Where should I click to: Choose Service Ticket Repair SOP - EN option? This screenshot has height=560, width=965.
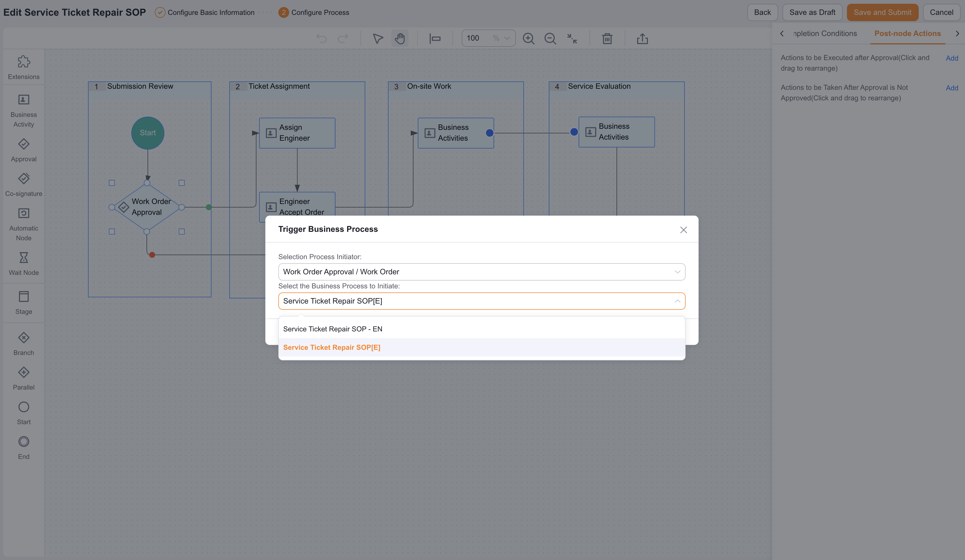(x=482, y=329)
